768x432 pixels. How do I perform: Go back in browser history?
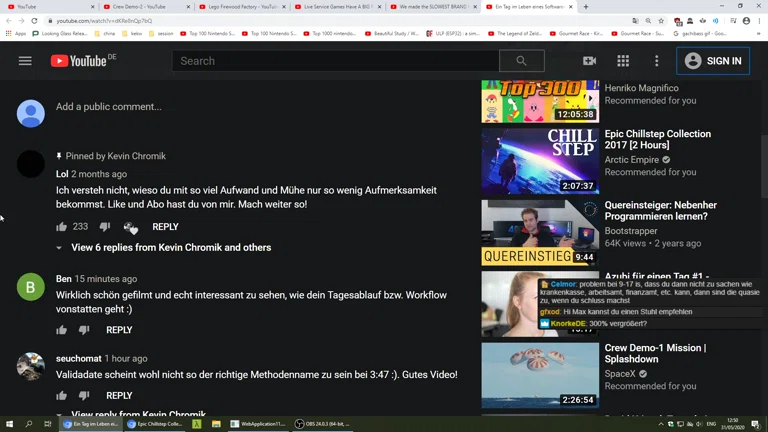[x=8, y=21]
